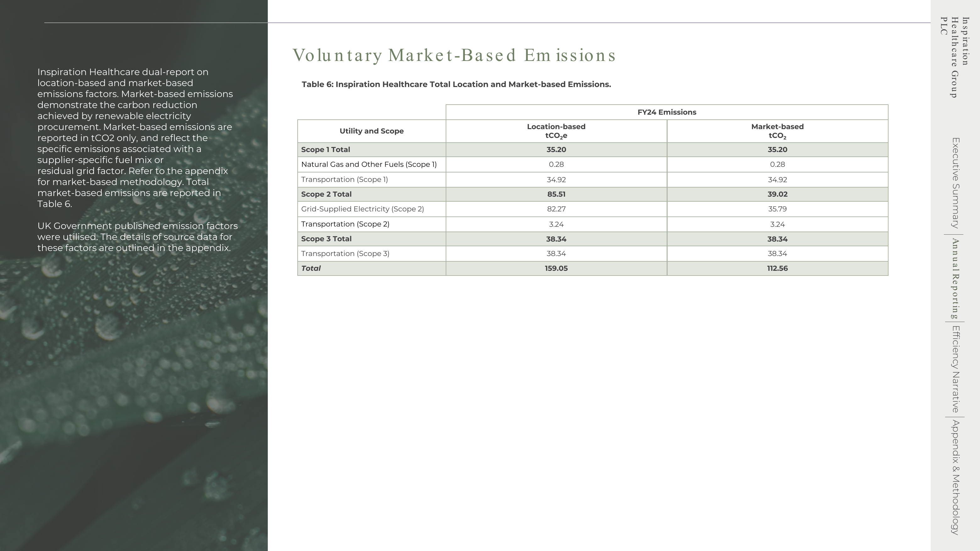Click the Natural Gas and Other Fuels row label
Screen dimensions: 980x551
(x=369, y=165)
